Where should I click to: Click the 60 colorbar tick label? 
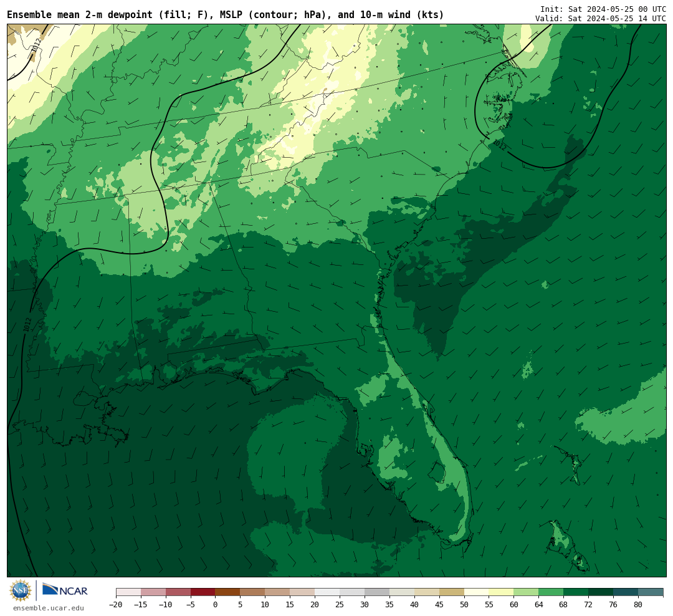coord(514,605)
